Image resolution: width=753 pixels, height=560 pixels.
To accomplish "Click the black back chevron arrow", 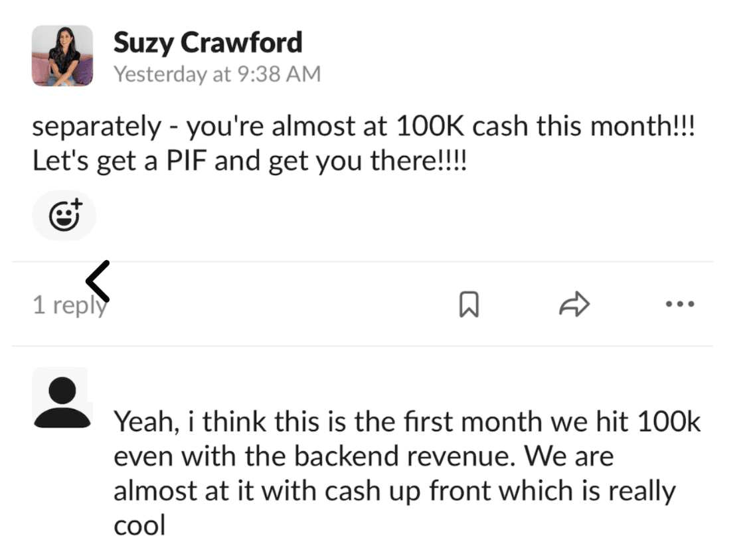I will 98,281.
